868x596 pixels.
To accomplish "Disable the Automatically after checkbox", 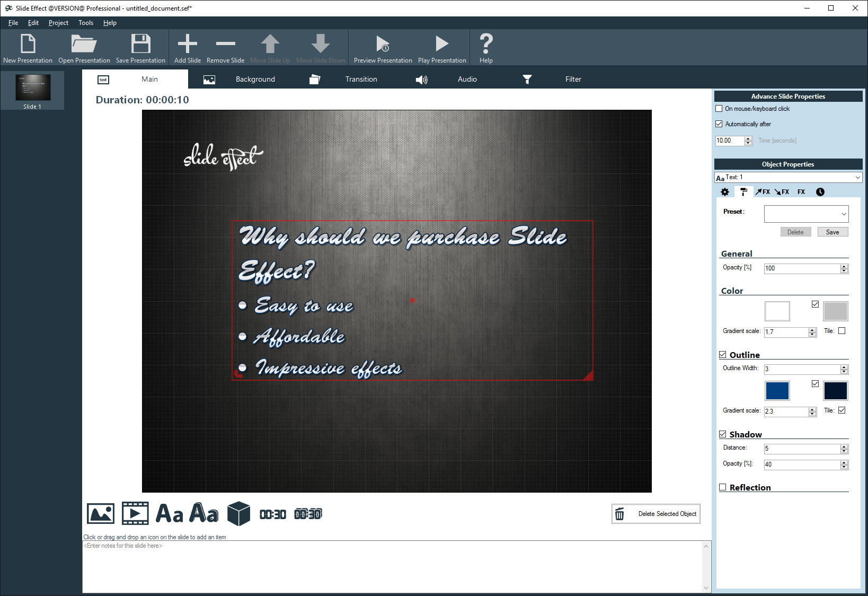I will (x=719, y=124).
